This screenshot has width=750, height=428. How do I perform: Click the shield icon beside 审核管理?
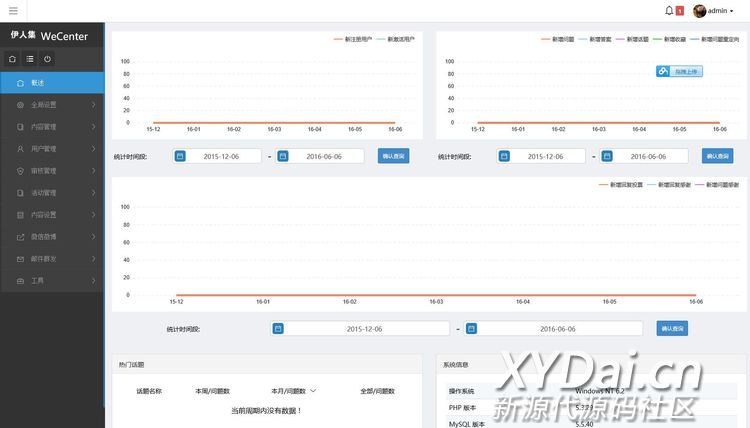tap(20, 171)
